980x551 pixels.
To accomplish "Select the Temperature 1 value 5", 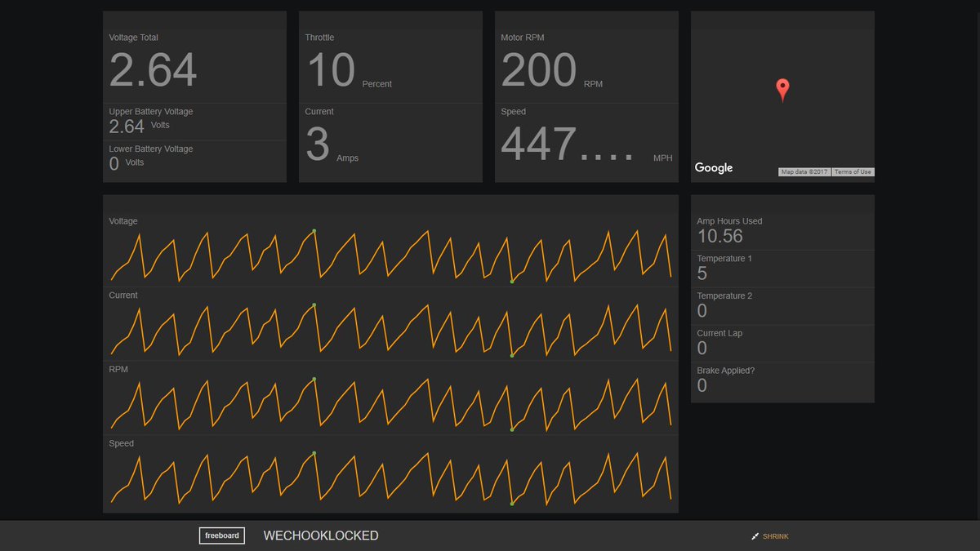I will (x=702, y=274).
